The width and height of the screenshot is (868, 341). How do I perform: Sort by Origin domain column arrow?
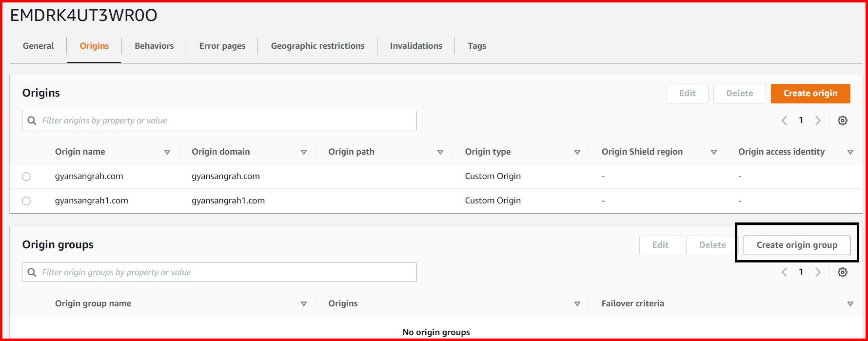(303, 152)
